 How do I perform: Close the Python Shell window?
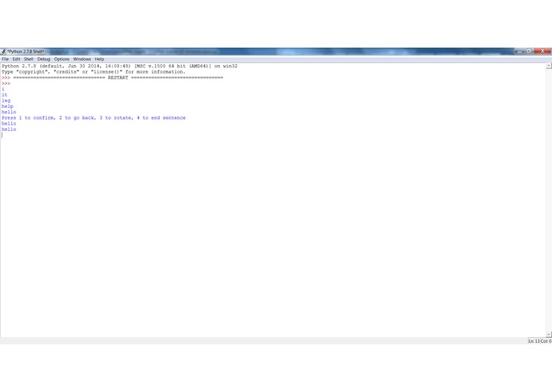[x=542, y=52]
